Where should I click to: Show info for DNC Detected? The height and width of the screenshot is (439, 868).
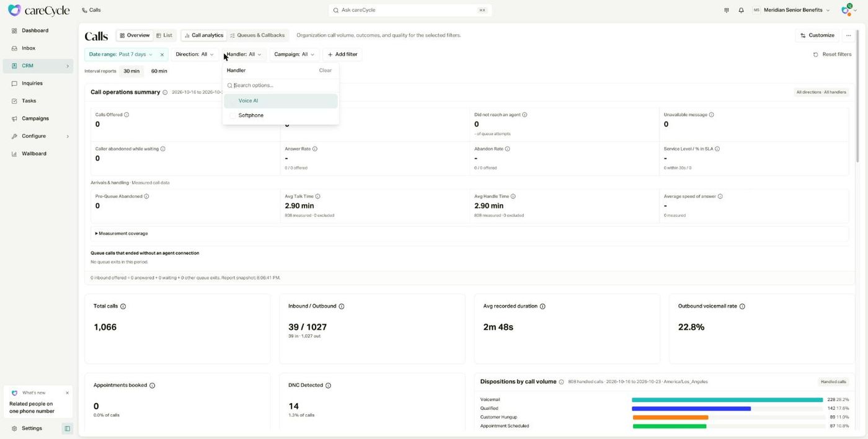click(x=328, y=386)
